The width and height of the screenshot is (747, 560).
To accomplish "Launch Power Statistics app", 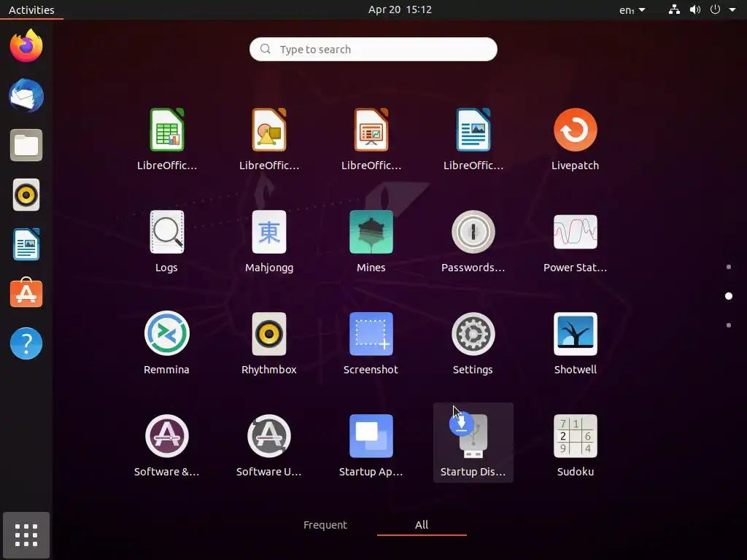I will (x=575, y=232).
